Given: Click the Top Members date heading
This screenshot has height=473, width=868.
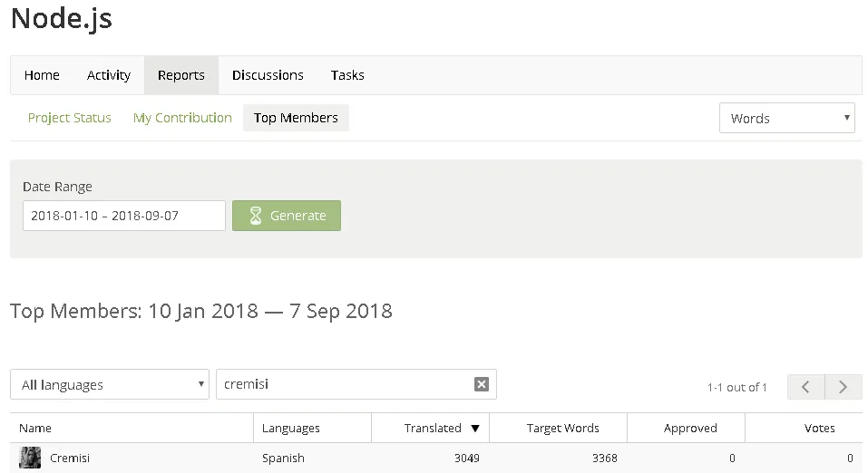Looking at the screenshot, I should point(201,311).
